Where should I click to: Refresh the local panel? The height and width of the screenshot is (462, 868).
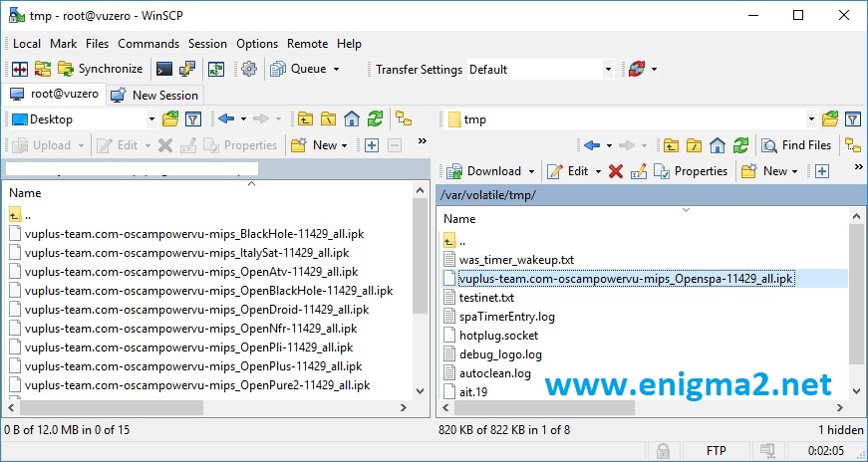pyautogui.click(x=375, y=118)
